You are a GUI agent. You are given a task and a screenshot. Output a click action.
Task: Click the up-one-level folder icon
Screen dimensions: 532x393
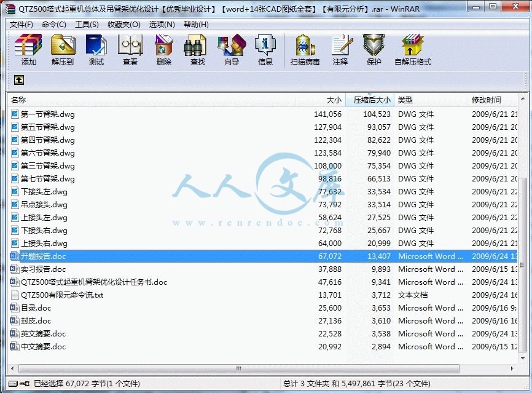[19, 80]
